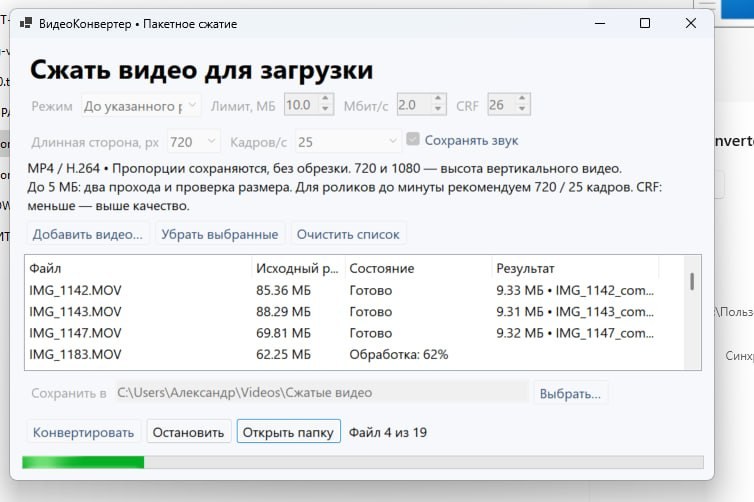This screenshot has height=502, width=754.
Task: Click the result 9.33 МБ • IMG_1142_com...
Action: (x=575, y=290)
